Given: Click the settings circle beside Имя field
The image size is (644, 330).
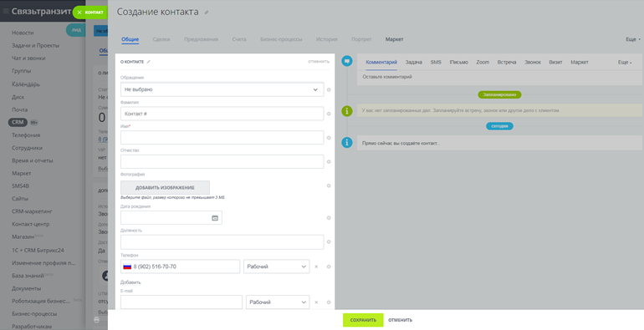Looking at the screenshot, I should click(329, 138).
